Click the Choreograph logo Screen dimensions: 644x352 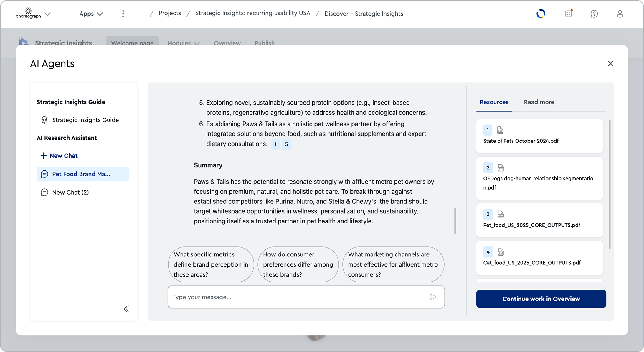(28, 13)
